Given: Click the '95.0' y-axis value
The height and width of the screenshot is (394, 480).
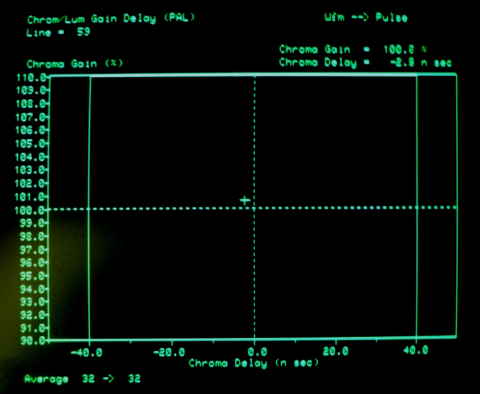Looking at the screenshot, I should pos(33,276).
